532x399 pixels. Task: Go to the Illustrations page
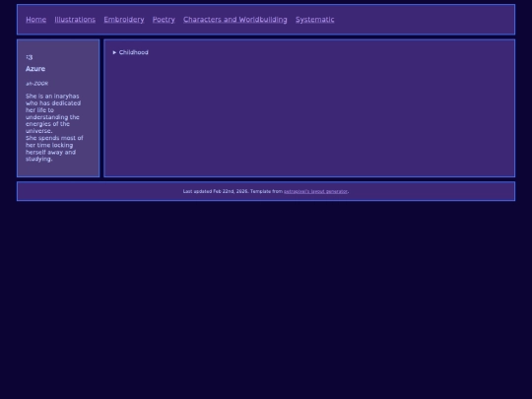75,20
